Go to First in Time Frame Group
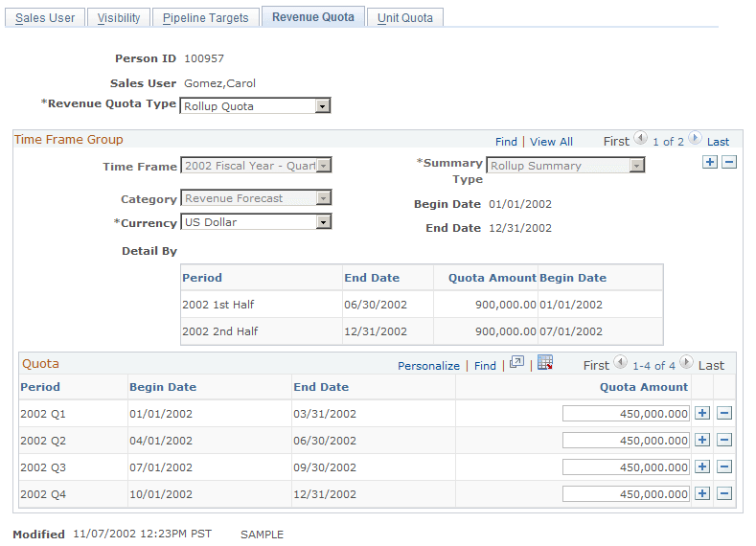The height and width of the screenshot is (546, 756). [x=616, y=142]
